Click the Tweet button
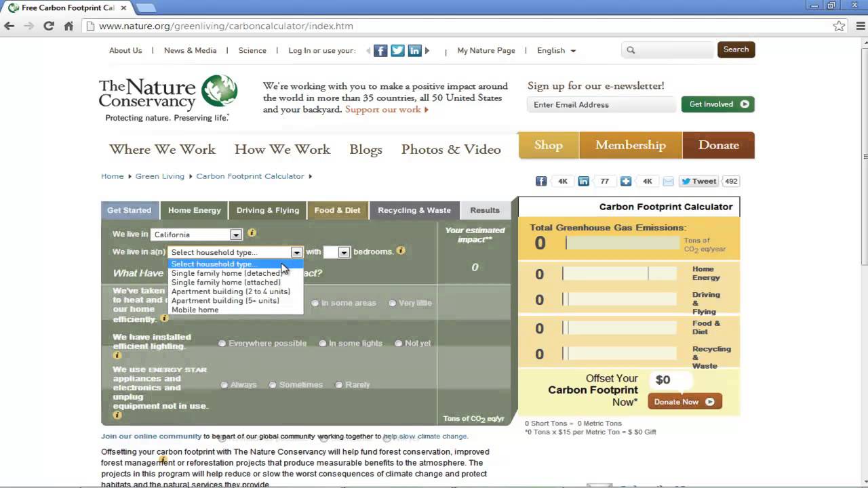868x488 pixels. (x=699, y=181)
